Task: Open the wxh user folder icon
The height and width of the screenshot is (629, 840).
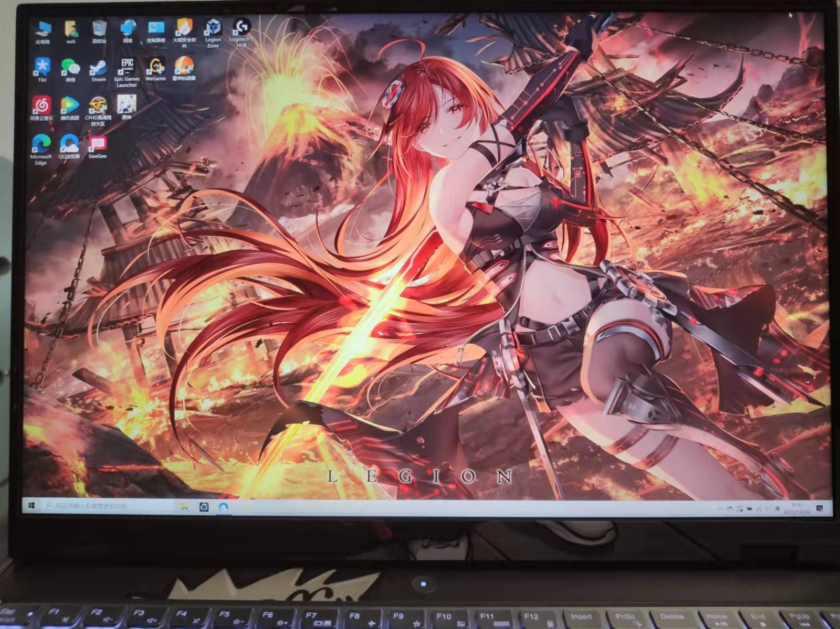Action: 71,32
